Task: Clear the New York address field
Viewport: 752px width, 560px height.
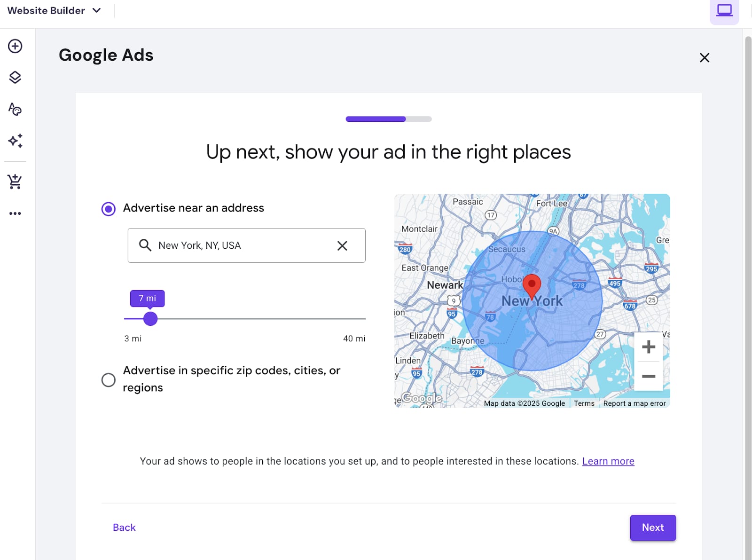Action: [x=342, y=245]
